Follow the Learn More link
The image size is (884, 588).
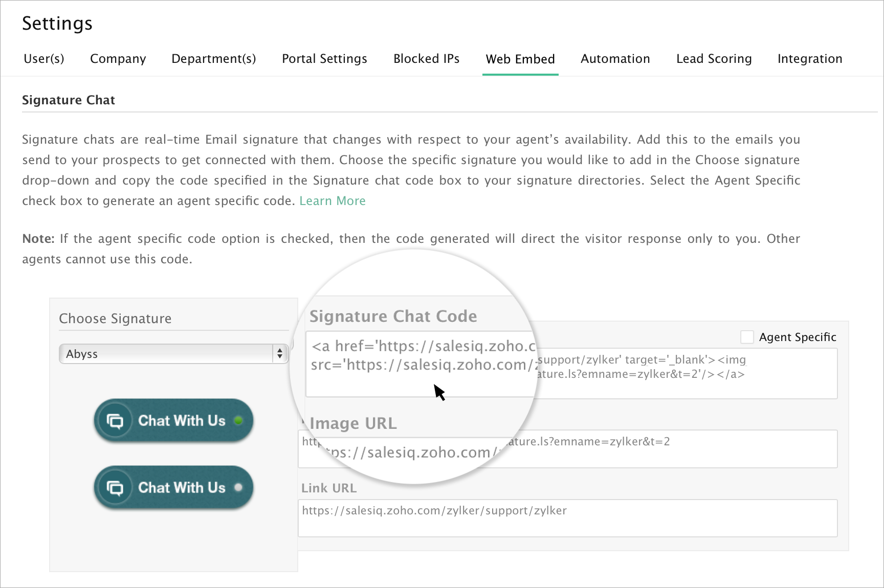pyautogui.click(x=332, y=201)
